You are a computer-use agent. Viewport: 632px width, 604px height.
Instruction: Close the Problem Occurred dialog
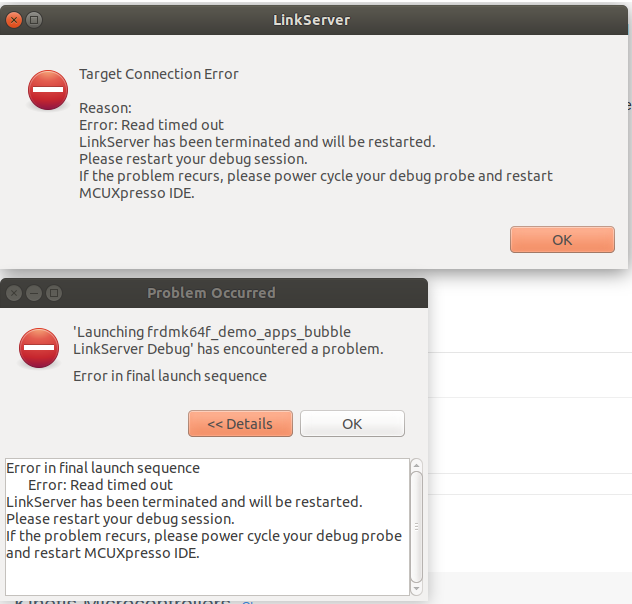(x=14, y=293)
